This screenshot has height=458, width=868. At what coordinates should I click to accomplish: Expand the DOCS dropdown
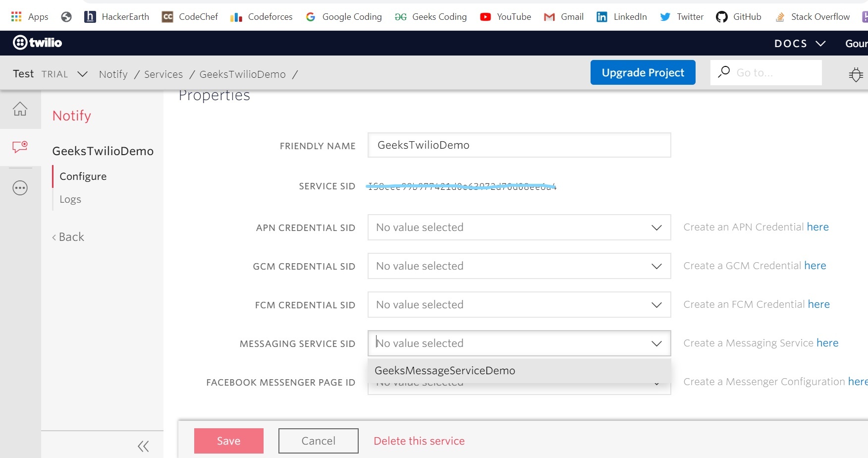(800, 44)
